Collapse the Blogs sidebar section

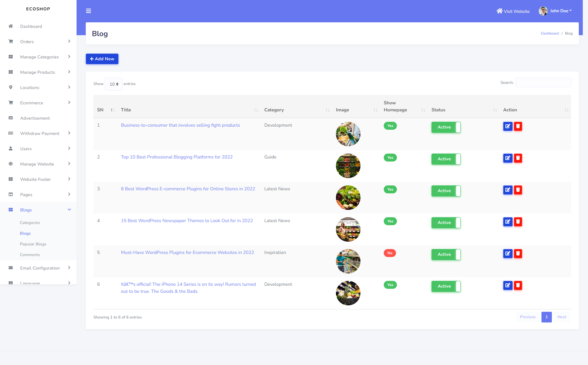pyautogui.click(x=26, y=210)
